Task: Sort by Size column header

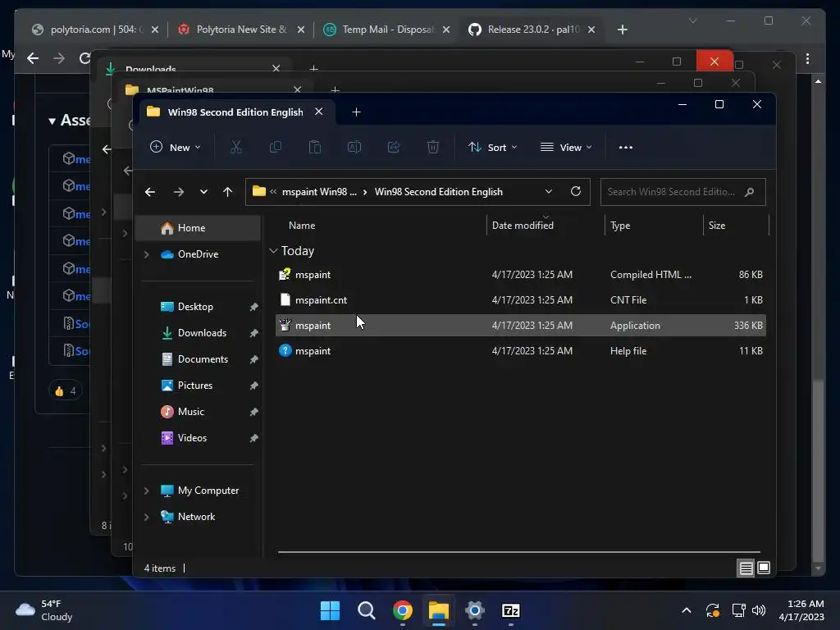Action: [x=717, y=226]
